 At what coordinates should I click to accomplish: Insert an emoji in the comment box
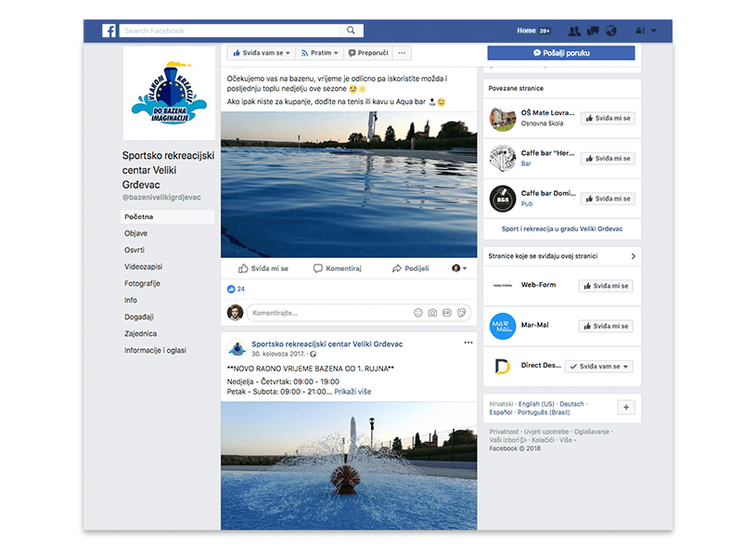[x=418, y=313]
